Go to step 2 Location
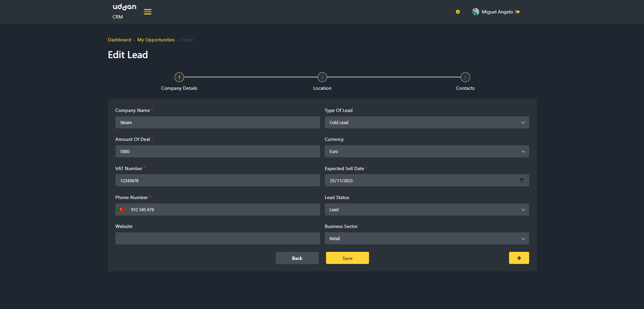 322,77
